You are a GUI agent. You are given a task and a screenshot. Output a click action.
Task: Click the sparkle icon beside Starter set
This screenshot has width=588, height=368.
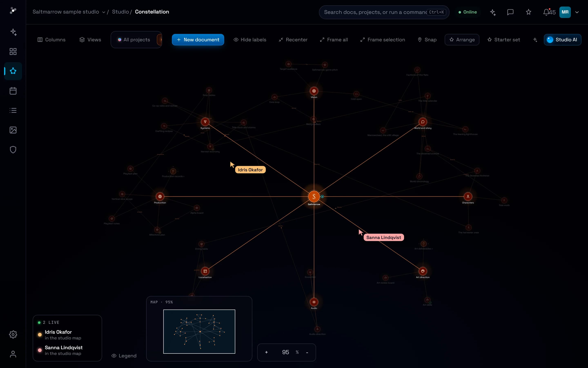tap(535, 40)
